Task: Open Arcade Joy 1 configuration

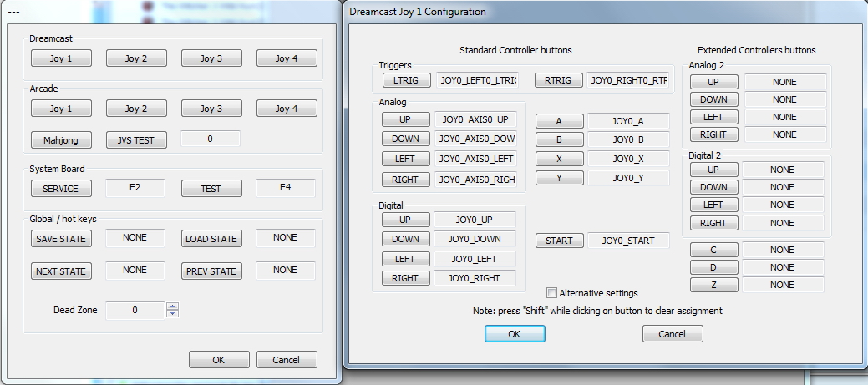Action: pos(61,109)
